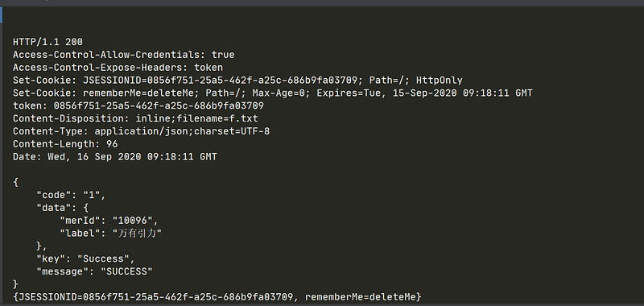The width and height of the screenshot is (644, 306).
Task: Click the JSESSIONID Set-Cookie header line
Action: [x=237, y=80]
